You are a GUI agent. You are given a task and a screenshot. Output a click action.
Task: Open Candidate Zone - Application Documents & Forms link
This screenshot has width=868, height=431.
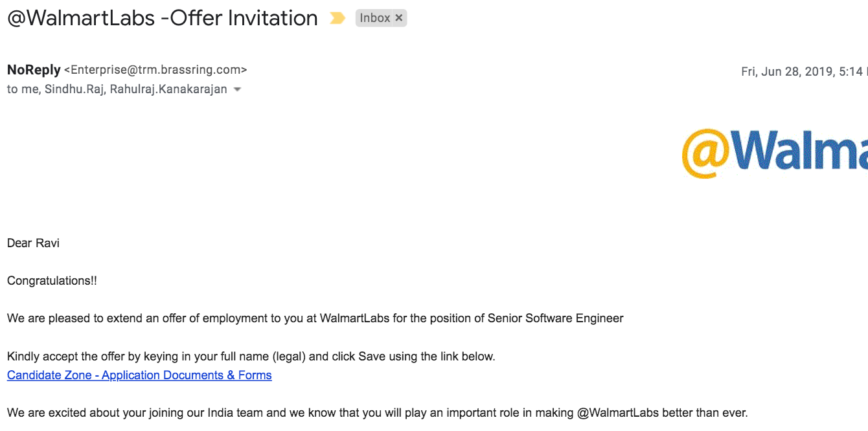[139, 375]
